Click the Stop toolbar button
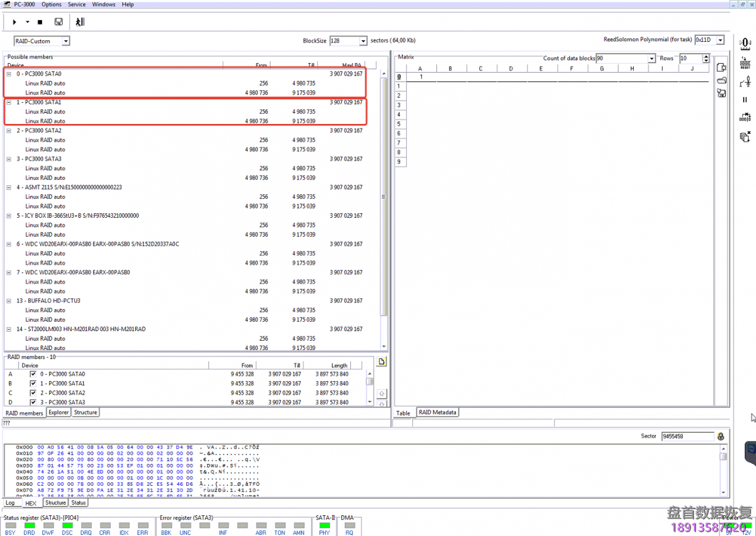 click(x=40, y=22)
